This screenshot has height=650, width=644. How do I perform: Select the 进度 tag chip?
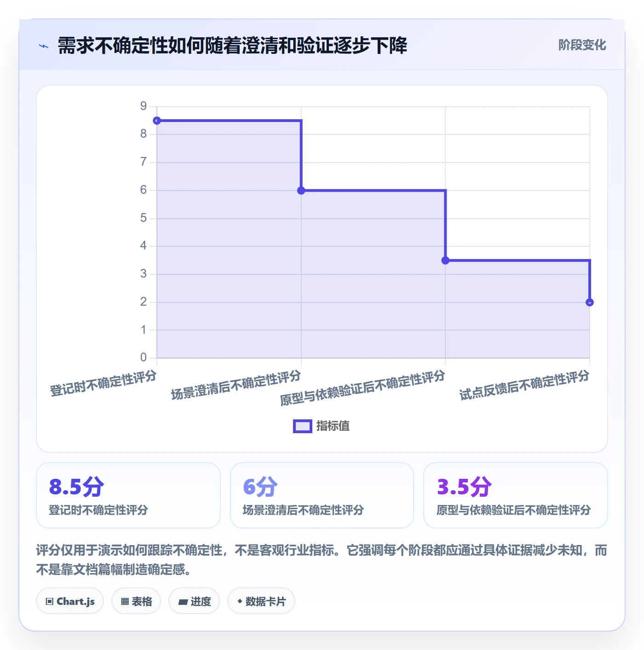pos(194,601)
